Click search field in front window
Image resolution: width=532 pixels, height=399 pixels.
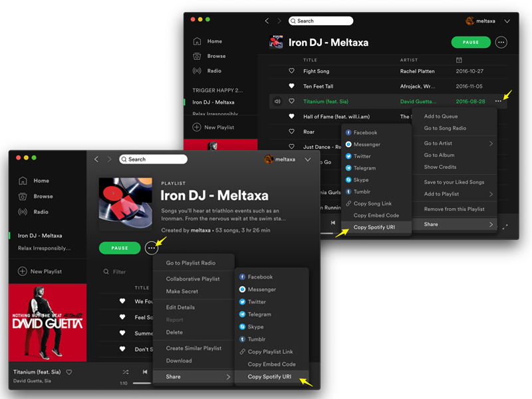pyautogui.click(x=154, y=159)
